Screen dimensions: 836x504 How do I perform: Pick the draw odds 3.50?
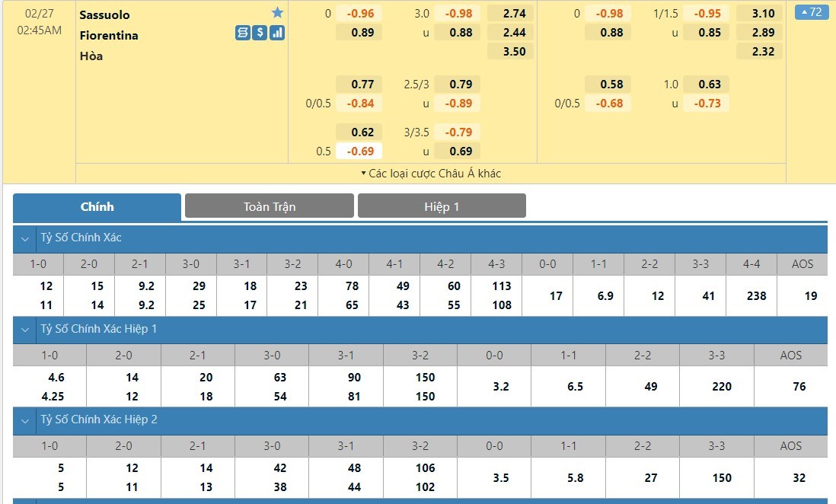509,52
